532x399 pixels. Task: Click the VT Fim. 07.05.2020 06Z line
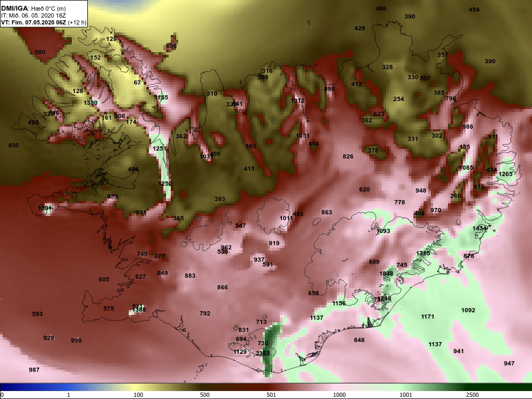click(x=44, y=22)
